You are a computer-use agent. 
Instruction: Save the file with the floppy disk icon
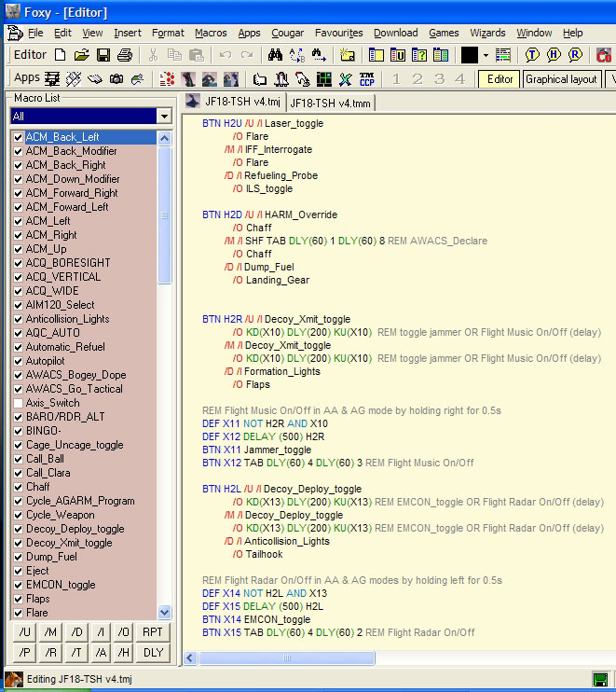click(103, 55)
